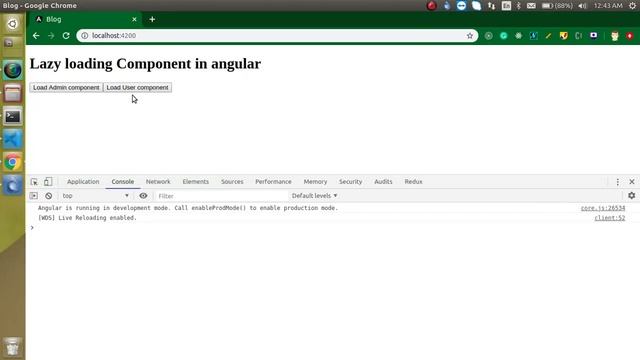This screenshot has width=640, height=360.
Task: Open a new browser tab
Action: click(152, 19)
